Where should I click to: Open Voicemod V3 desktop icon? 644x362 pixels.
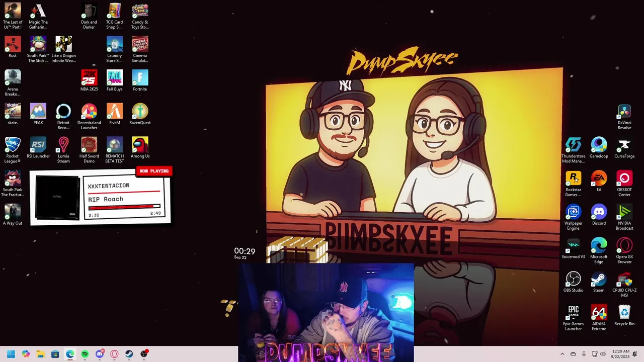click(573, 248)
